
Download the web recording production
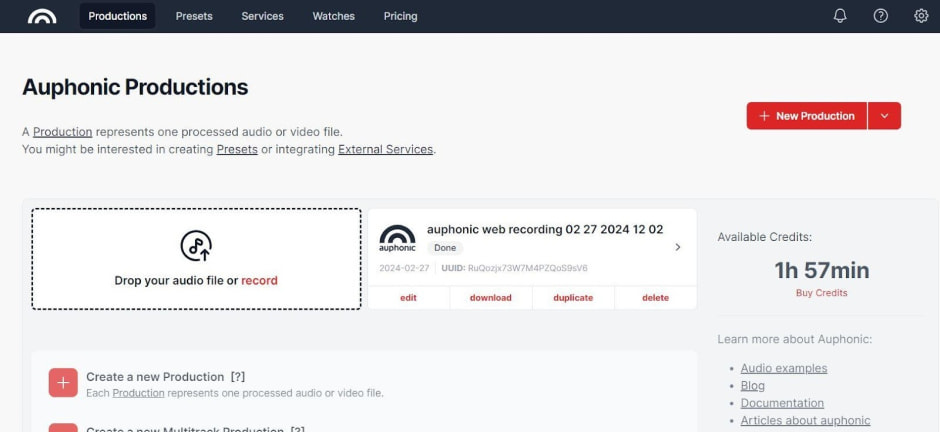490,298
